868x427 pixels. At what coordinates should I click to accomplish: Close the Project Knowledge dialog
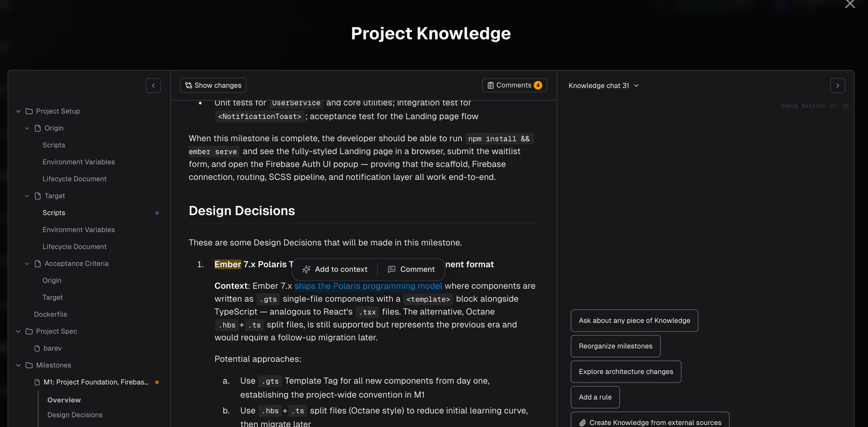tap(850, 4)
